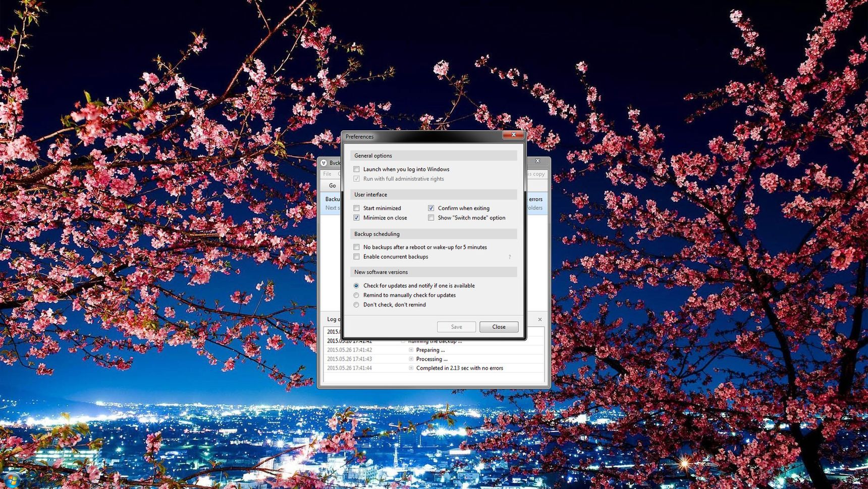Click the "Completed in 2.13 sec with no errors" text
This screenshot has height=489, width=868.
tap(459, 368)
